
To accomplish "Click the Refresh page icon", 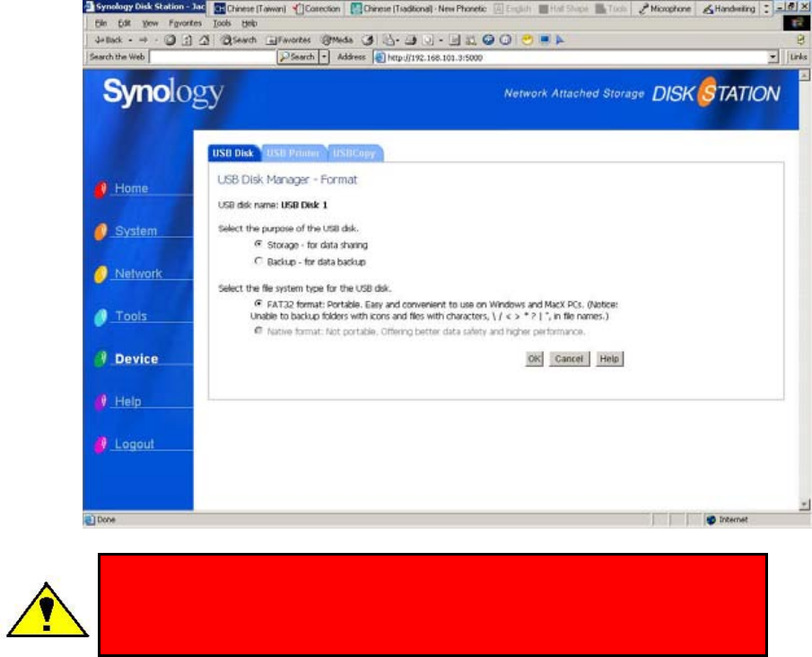I will pos(187,39).
